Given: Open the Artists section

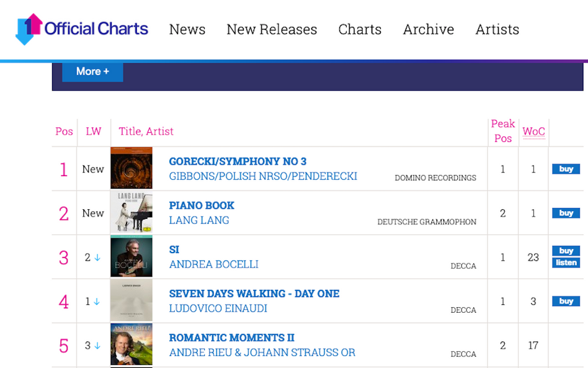Looking at the screenshot, I should 497,29.
